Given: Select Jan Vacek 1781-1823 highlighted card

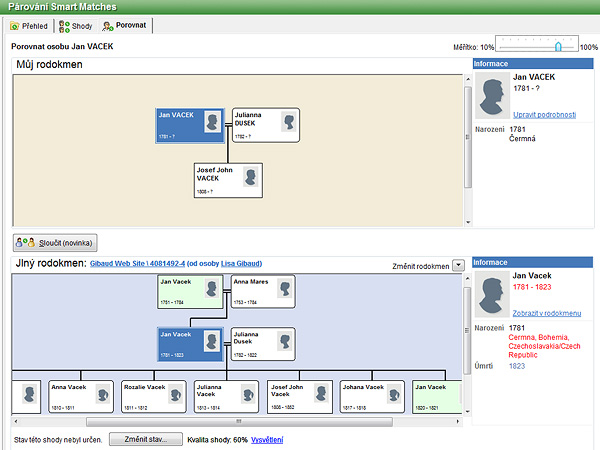Looking at the screenshot, I should [x=190, y=344].
